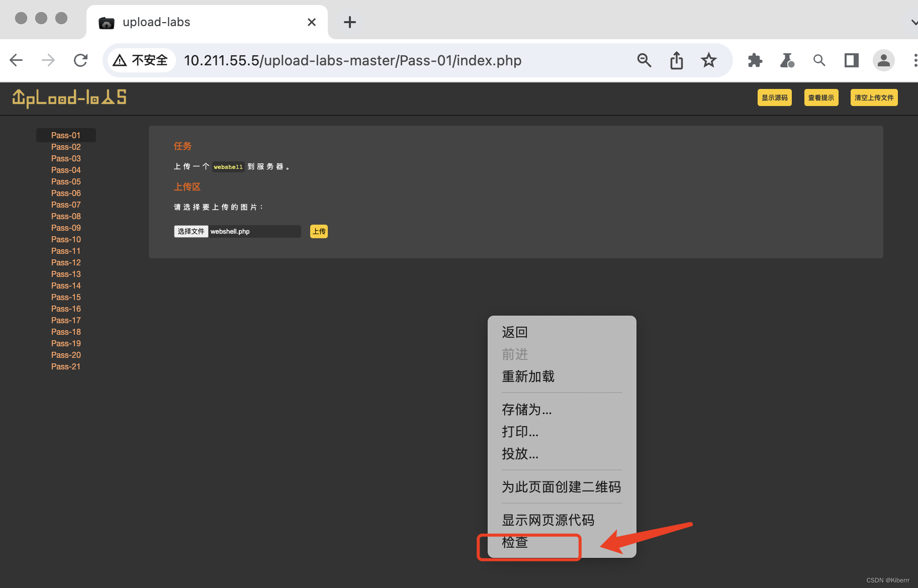Open a new tab with the plus button
The image size is (918, 588).
tap(350, 22)
